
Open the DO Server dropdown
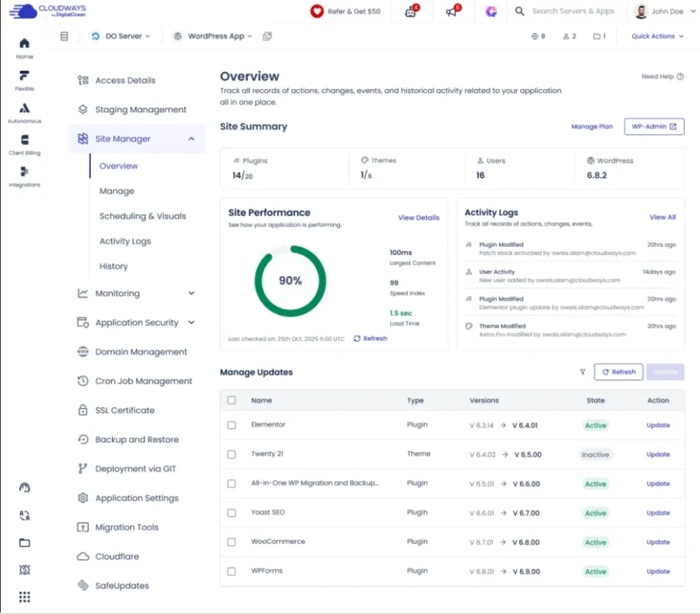[x=120, y=36]
